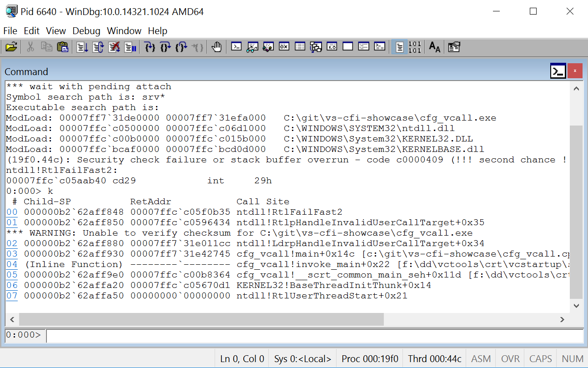
Task: Open the Call Stack window icon
Action: (316, 47)
